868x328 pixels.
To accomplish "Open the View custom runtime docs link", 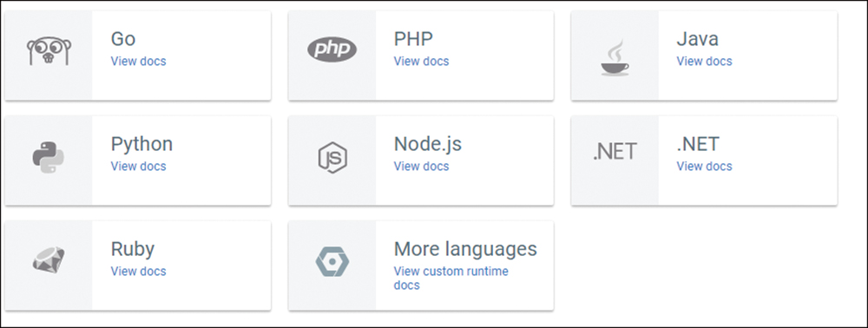I will (x=451, y=279).
